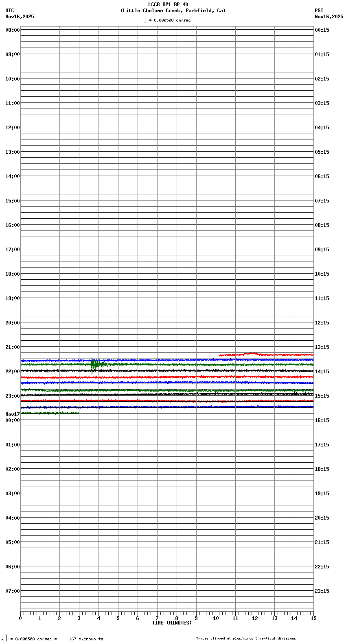Image resolution: width=346 pixels, height=644 pixels.
Task: Click the minute axis tick label '10'
Action: pos(216,618)
